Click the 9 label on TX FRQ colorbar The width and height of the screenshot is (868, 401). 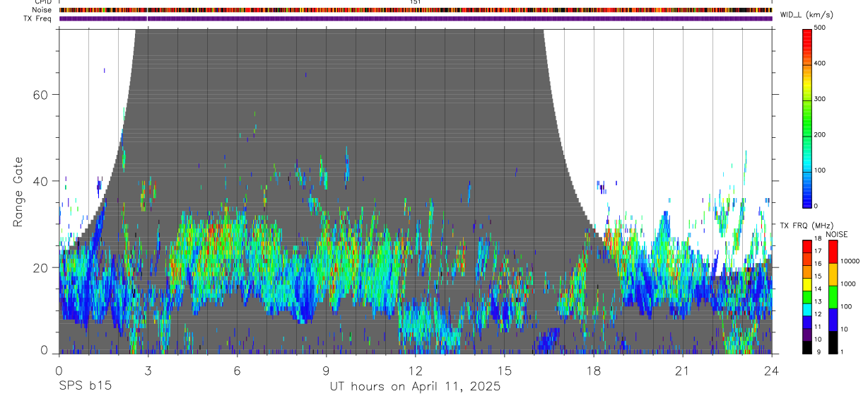tap(818, 352)
